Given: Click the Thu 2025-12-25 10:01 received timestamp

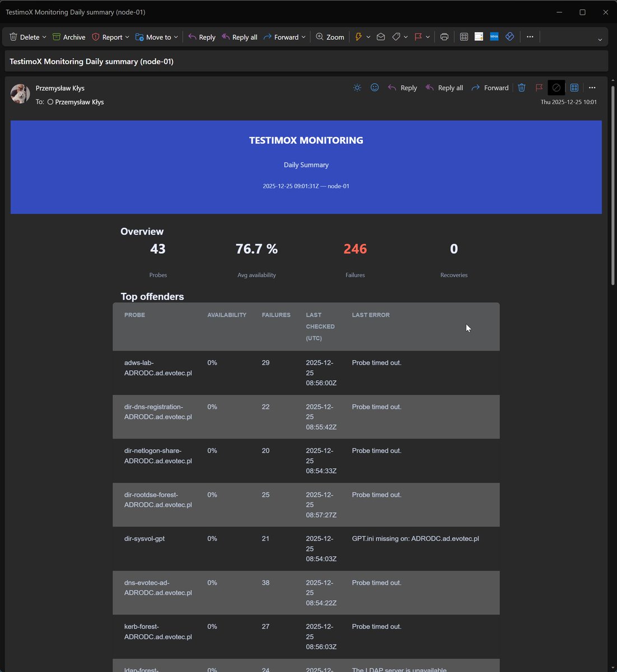Looking at the screenshot, I should pyautogui.click(x=568, y=102).
